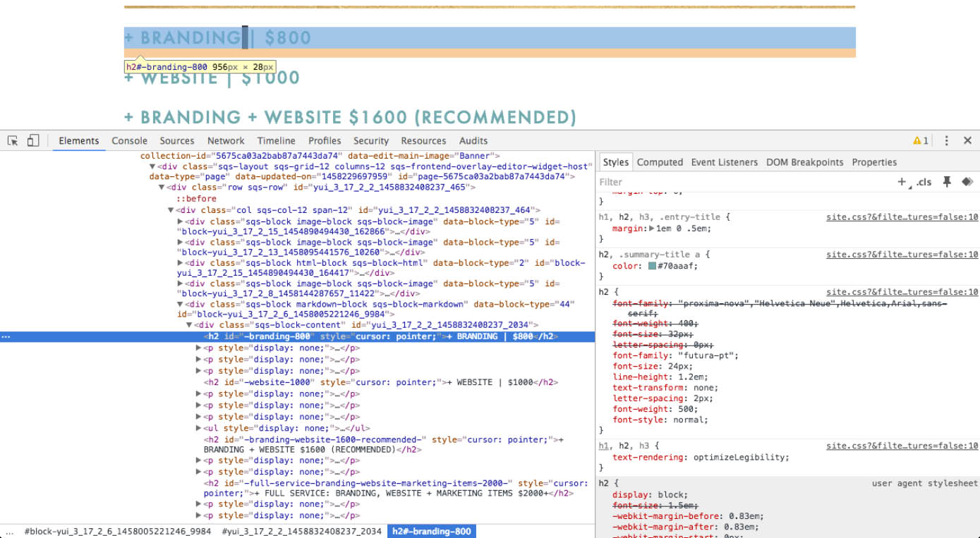This screenshot has width=980, height=538.
Task: Open the DOM Breakpoints sidebar tab
Action: pos(805,162)
